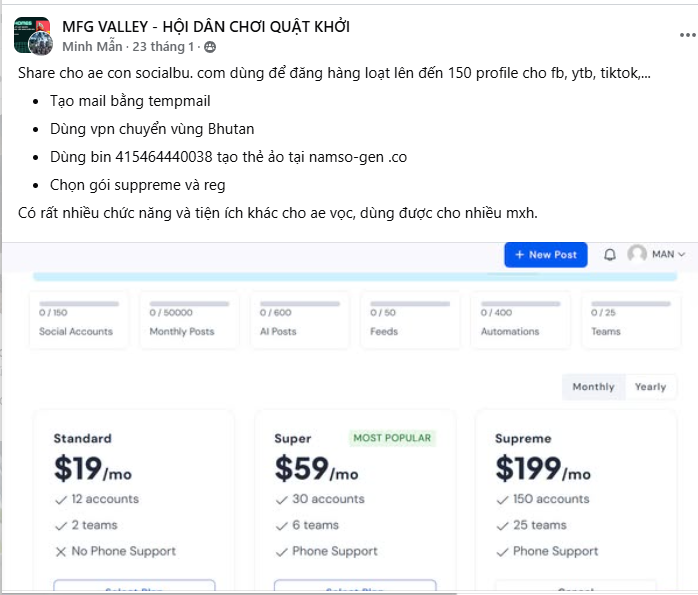Select the AI Posts usage card

(x=298, y=320)
